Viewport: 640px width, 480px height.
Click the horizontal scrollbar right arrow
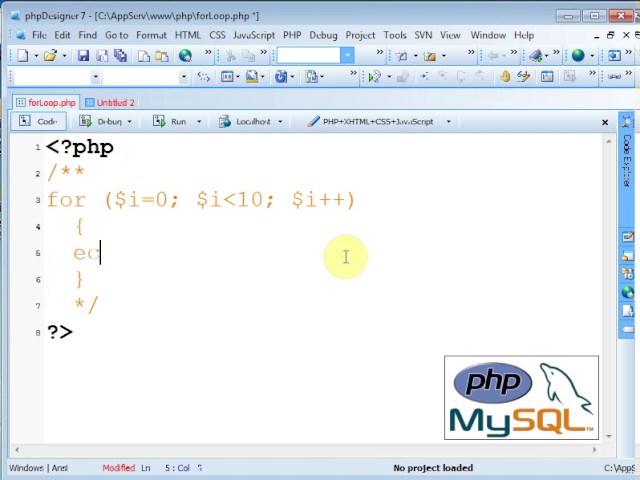[x=594, y=450]
